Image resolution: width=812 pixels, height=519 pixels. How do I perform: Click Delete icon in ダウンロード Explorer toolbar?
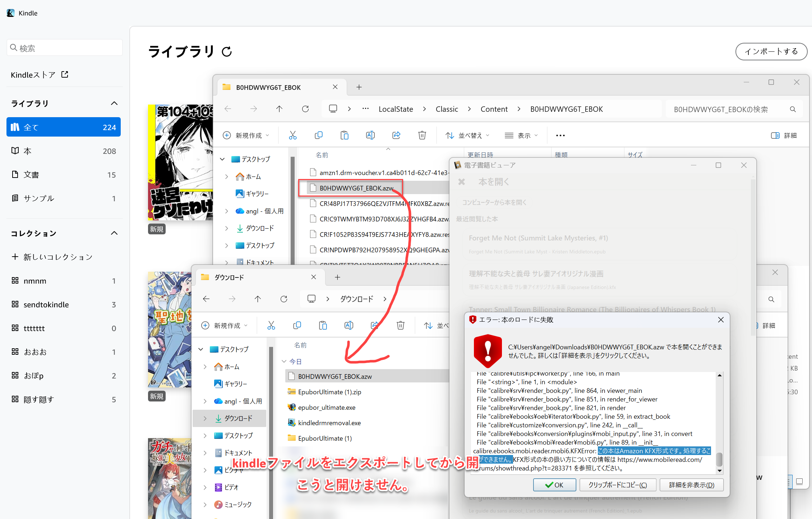coord(401,326)
